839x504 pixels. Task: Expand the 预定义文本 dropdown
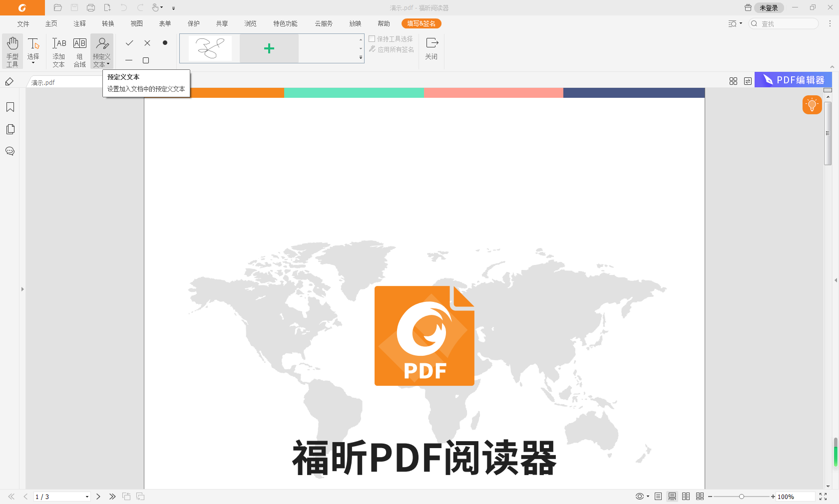tap(107, 64)
